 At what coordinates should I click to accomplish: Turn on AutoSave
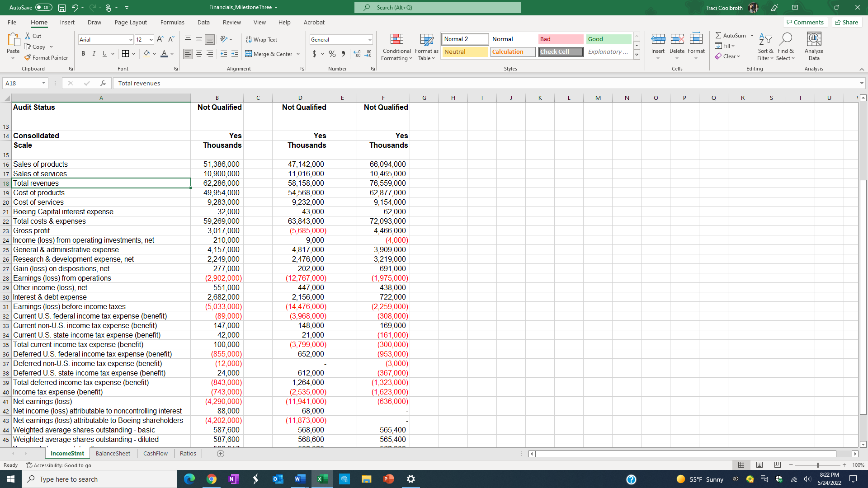43,7
